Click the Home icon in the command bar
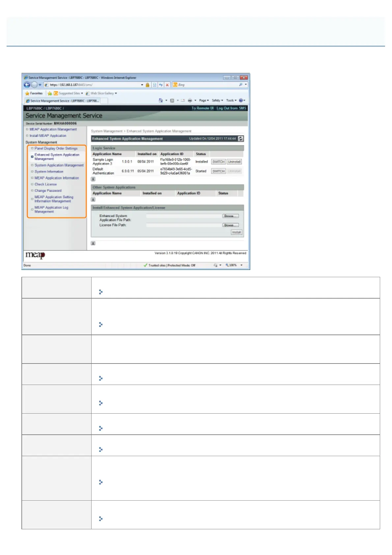This screenshot has width=392, height=555. [161, 101]
